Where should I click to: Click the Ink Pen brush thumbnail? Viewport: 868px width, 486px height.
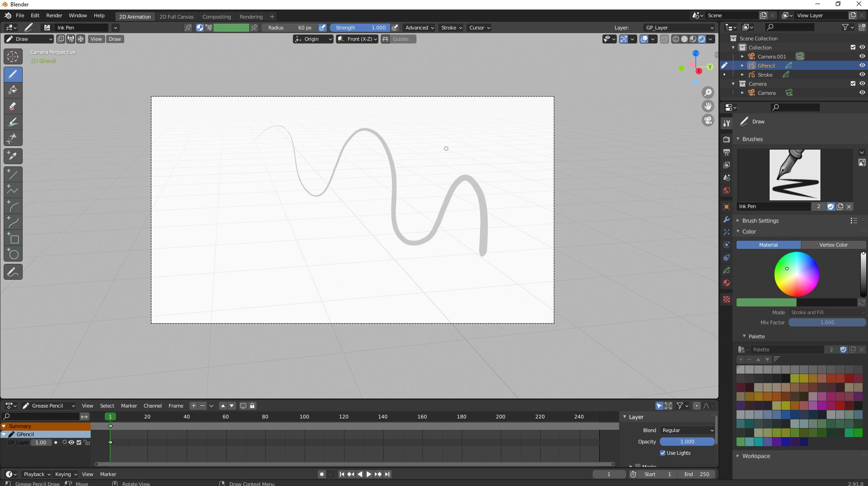pyautogui.click(x=795, y=175)
